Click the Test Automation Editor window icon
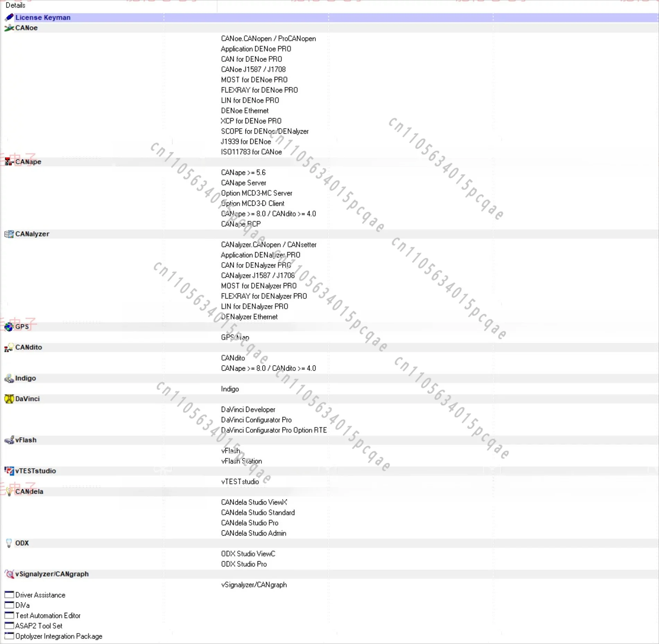Screen dimensions: 659x644 9,616
